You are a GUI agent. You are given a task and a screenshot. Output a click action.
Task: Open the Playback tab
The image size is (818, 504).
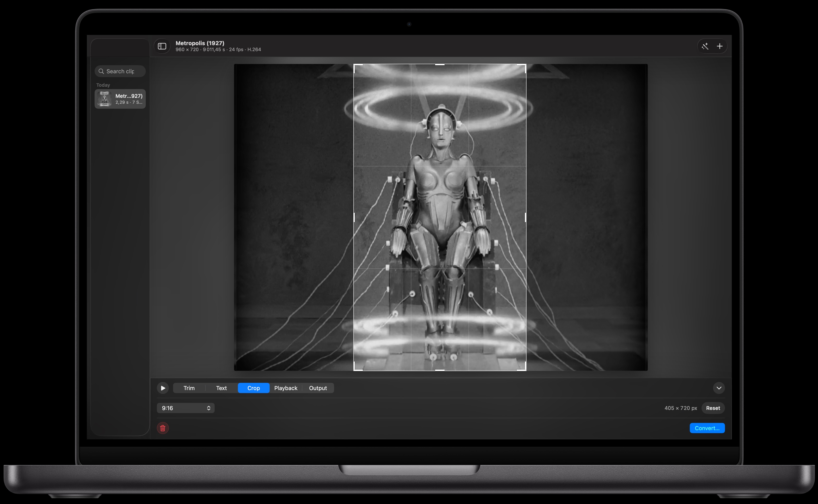click(286, 388)
